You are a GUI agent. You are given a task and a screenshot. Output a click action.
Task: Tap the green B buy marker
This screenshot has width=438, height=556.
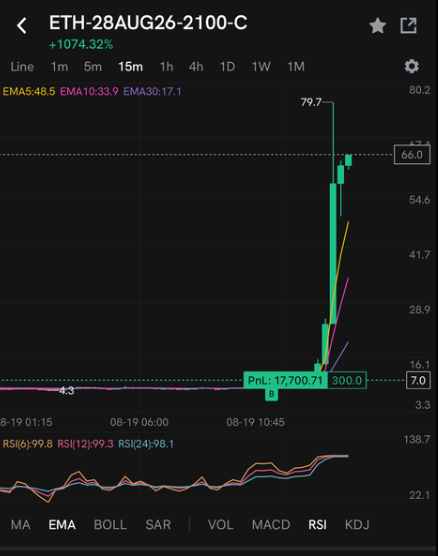coord(271,394)
